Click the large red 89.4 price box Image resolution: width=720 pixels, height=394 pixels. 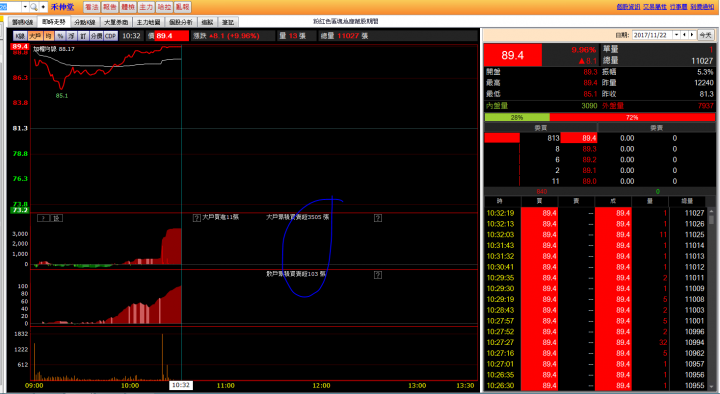[x=513, y=55]
